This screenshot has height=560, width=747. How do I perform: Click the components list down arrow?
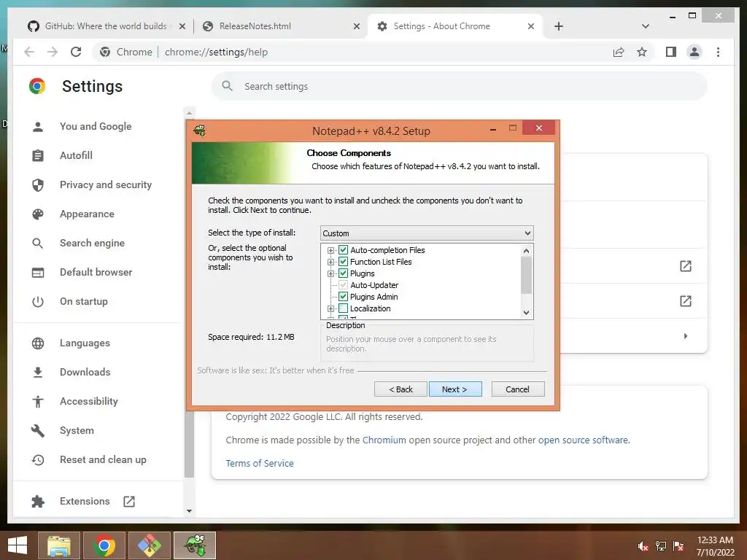[527, 313]
